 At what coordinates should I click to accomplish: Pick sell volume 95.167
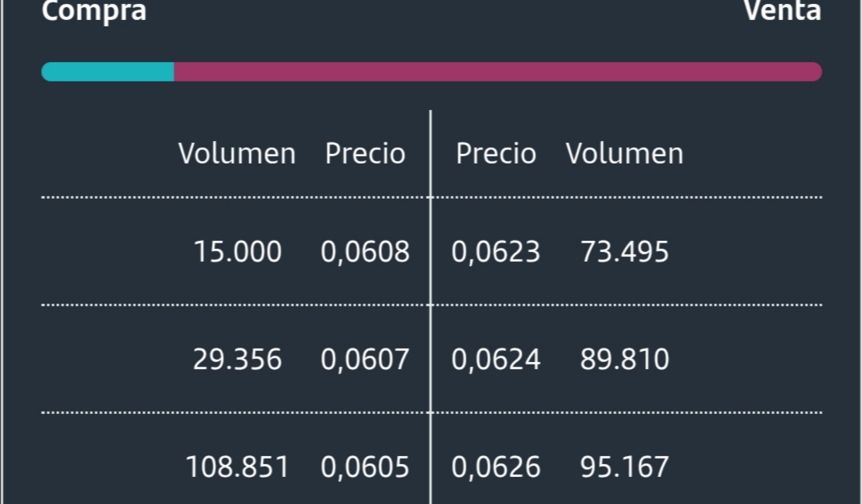(624, 467)
